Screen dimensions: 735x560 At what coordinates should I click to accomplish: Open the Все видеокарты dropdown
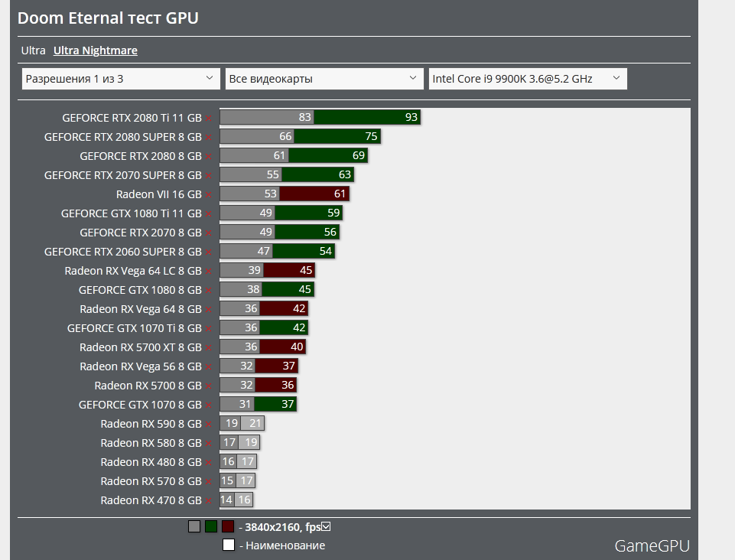(324, 78)
